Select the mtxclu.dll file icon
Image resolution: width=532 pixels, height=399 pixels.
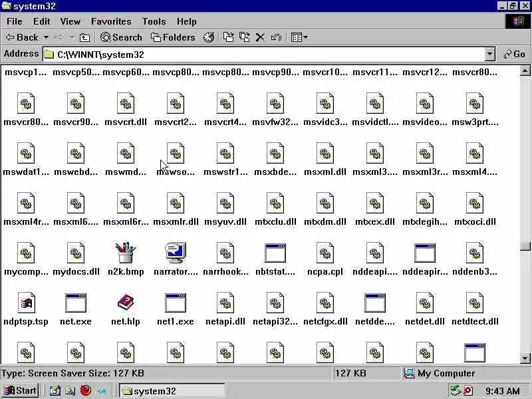point(275,203)
